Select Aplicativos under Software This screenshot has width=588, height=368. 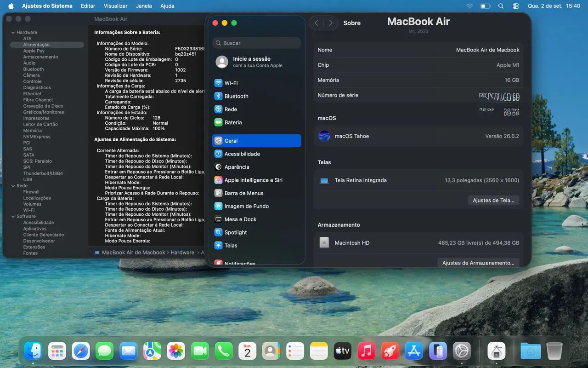35,229
